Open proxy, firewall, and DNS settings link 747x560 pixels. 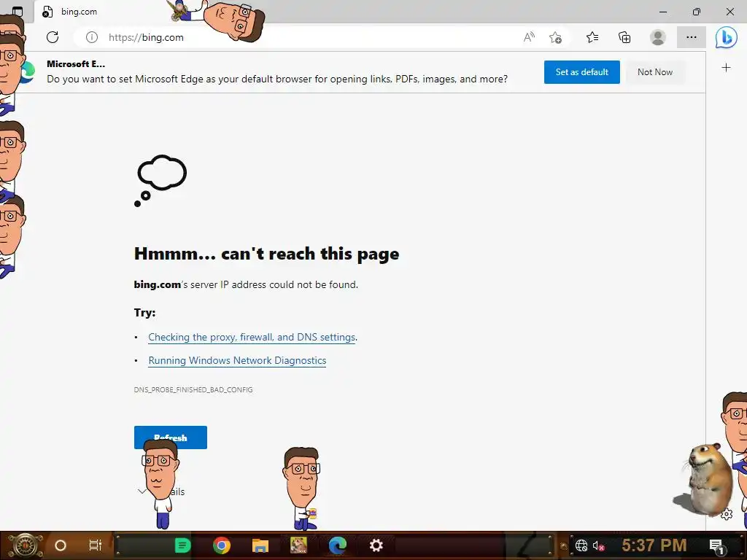coord(252,337)
